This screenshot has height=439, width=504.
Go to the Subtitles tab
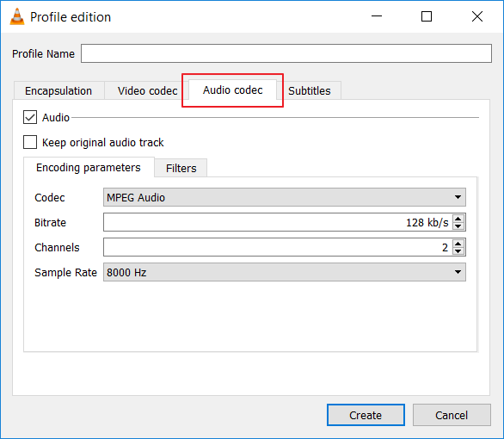[310, 90]
